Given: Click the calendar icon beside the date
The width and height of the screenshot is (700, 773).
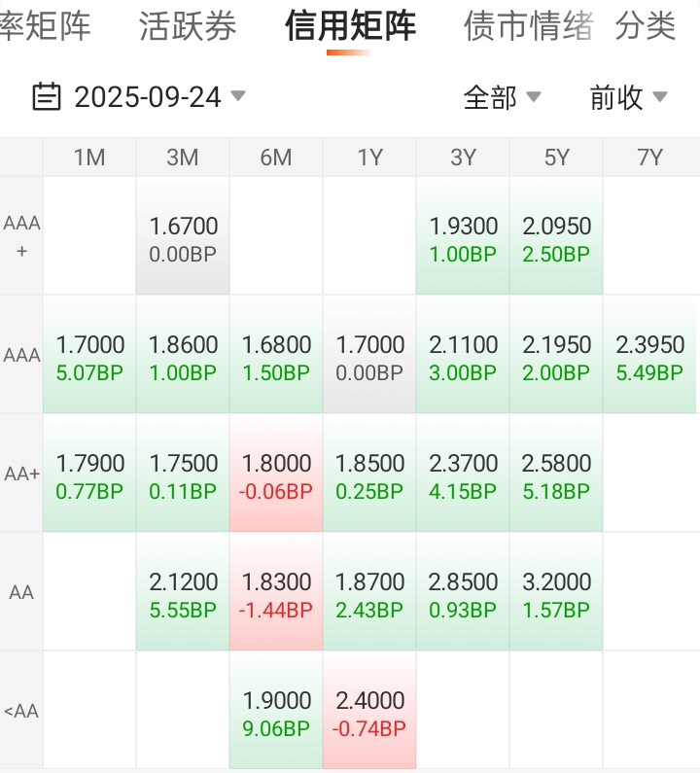Looking at the screenshot, I should 47,97.
